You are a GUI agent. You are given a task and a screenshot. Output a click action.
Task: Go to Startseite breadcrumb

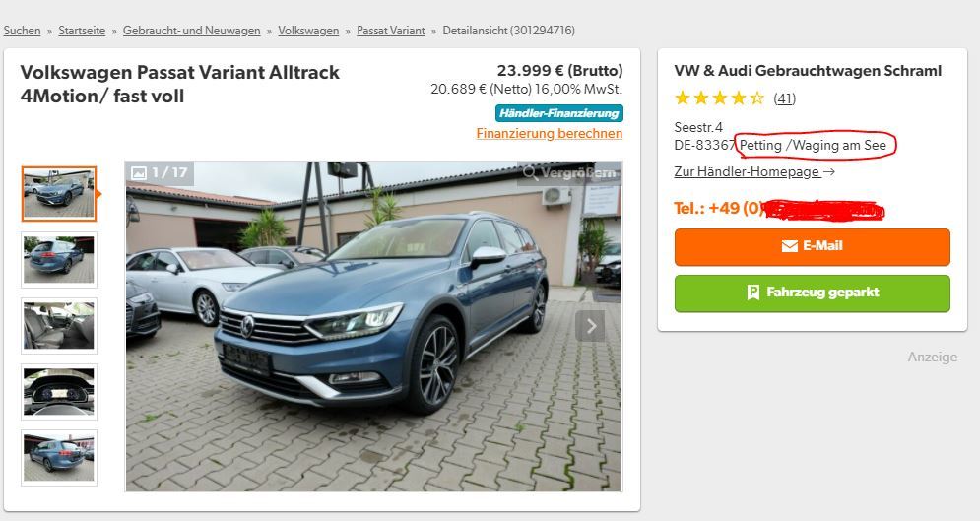(x=82, y=30)
